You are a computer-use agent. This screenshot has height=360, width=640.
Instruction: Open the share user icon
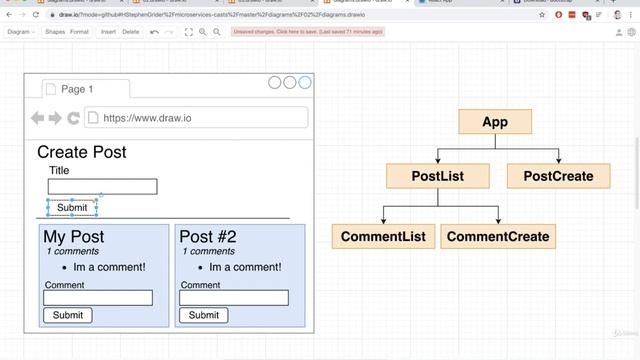[x=619, y=32]
